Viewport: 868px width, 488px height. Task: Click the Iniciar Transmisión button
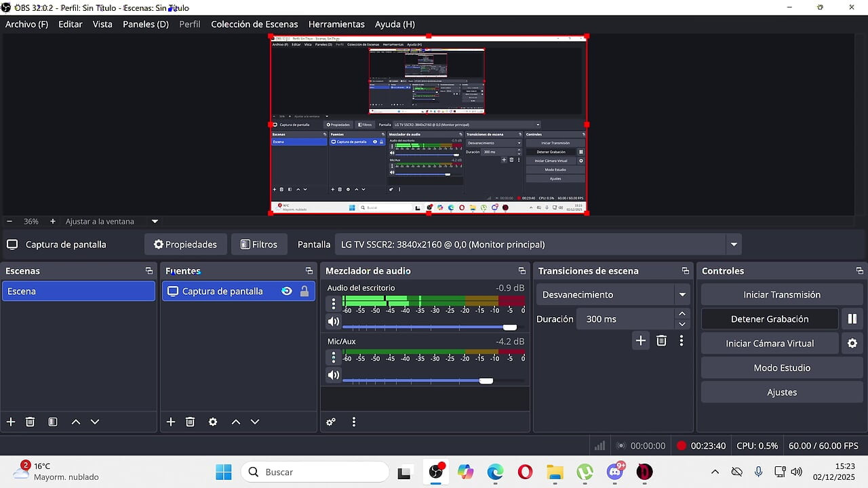tap(781, 295)
